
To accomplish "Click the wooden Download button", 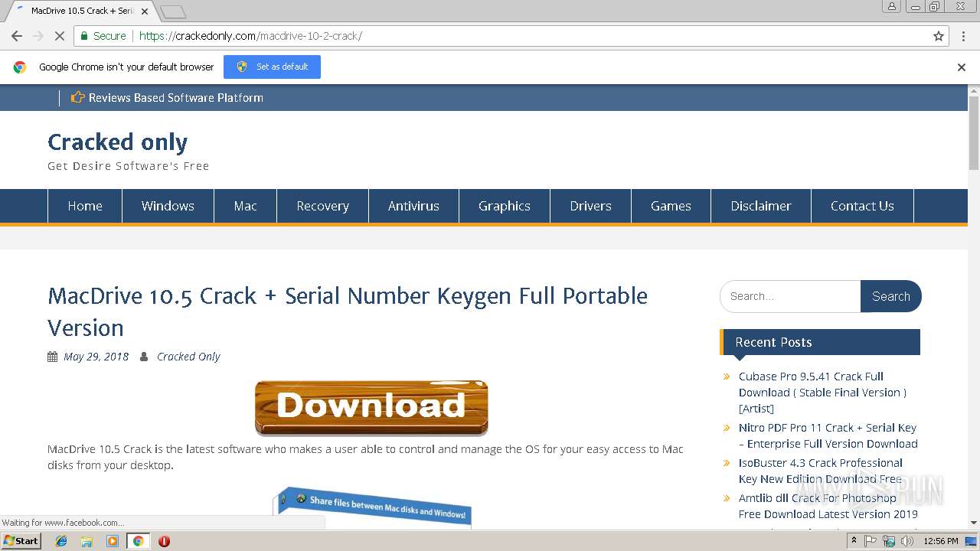I will pos(371,407).
